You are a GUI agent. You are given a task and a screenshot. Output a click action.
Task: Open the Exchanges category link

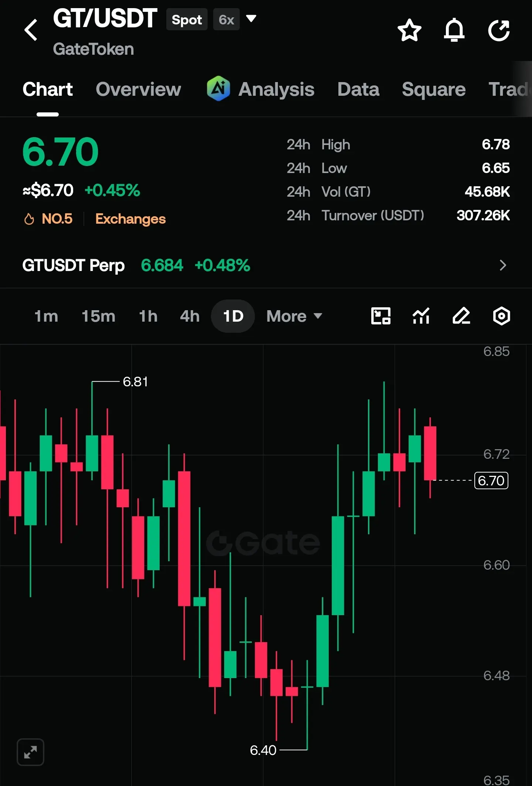[130, 219]
